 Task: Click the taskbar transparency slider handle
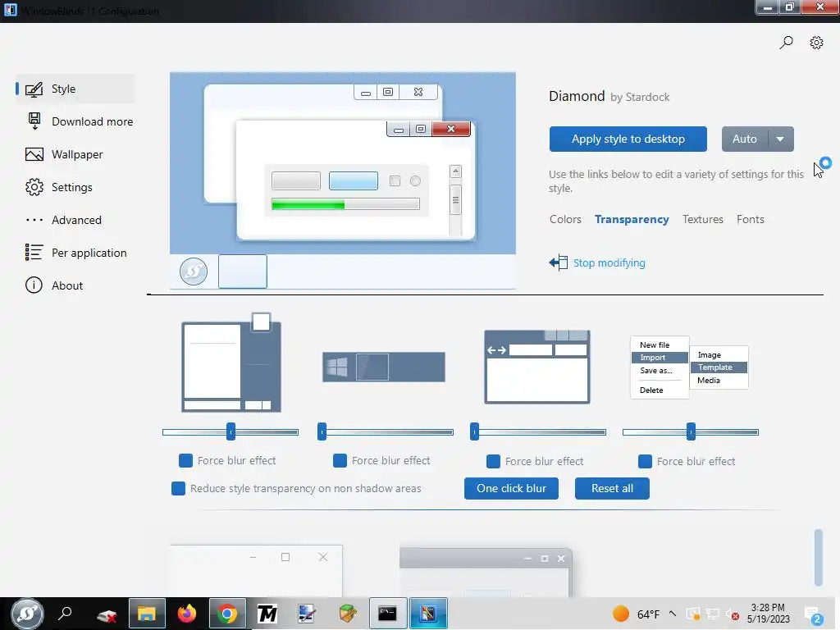point(322,431)
